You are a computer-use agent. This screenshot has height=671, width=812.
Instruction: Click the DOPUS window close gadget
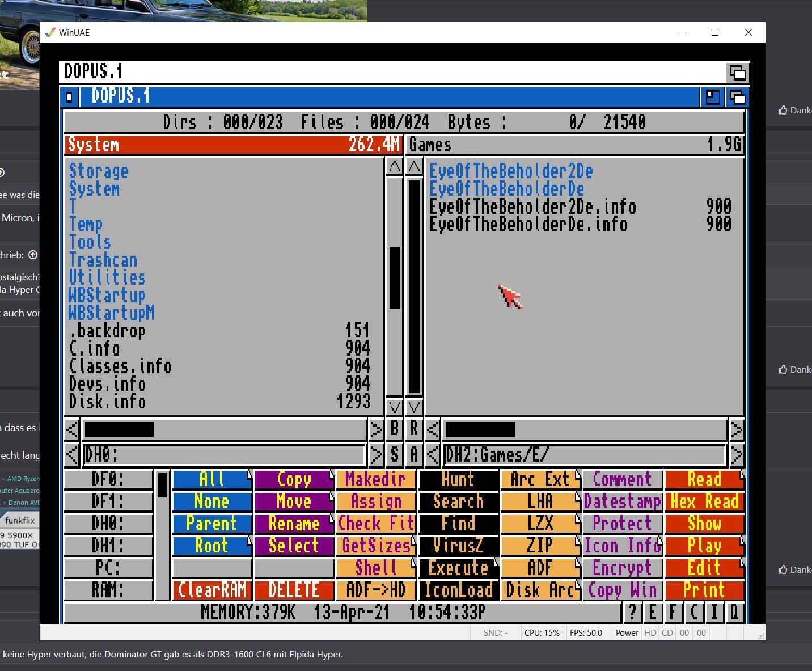coord(69,97)
